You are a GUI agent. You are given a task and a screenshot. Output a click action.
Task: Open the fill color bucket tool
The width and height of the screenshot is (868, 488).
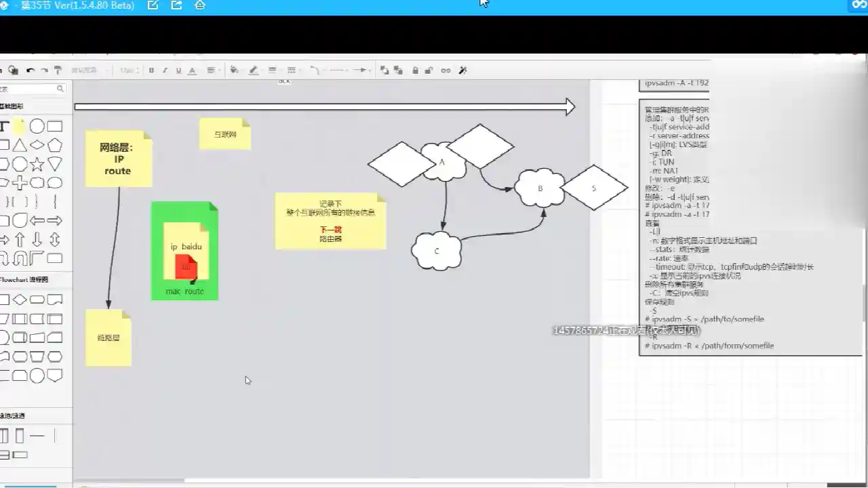point(235,70)
